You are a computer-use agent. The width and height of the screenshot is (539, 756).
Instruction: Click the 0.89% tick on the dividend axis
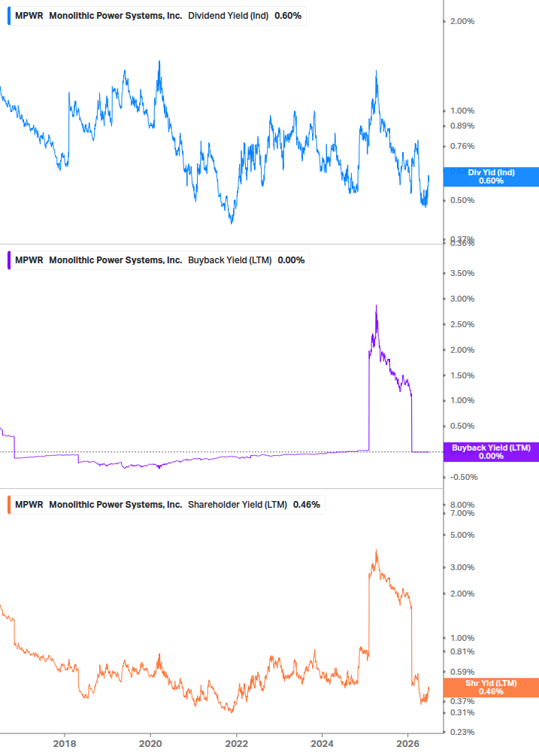coord(462,126)
